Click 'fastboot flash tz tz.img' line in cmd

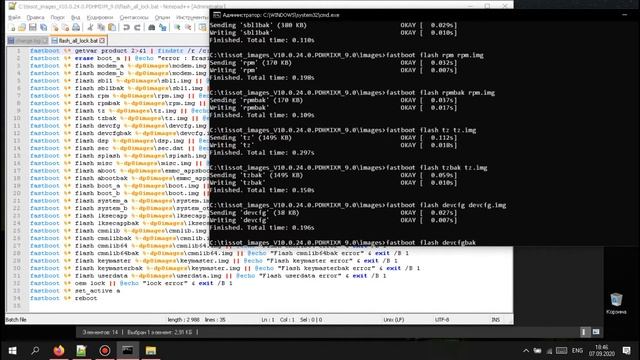[x=343, y=130]
